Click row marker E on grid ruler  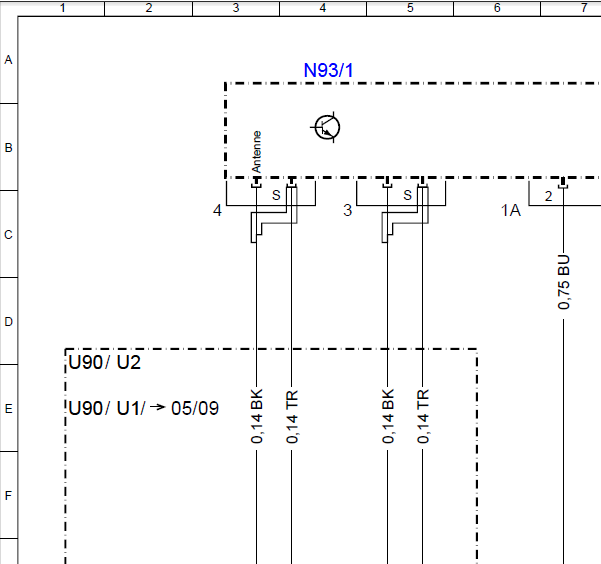pos(8,409)
